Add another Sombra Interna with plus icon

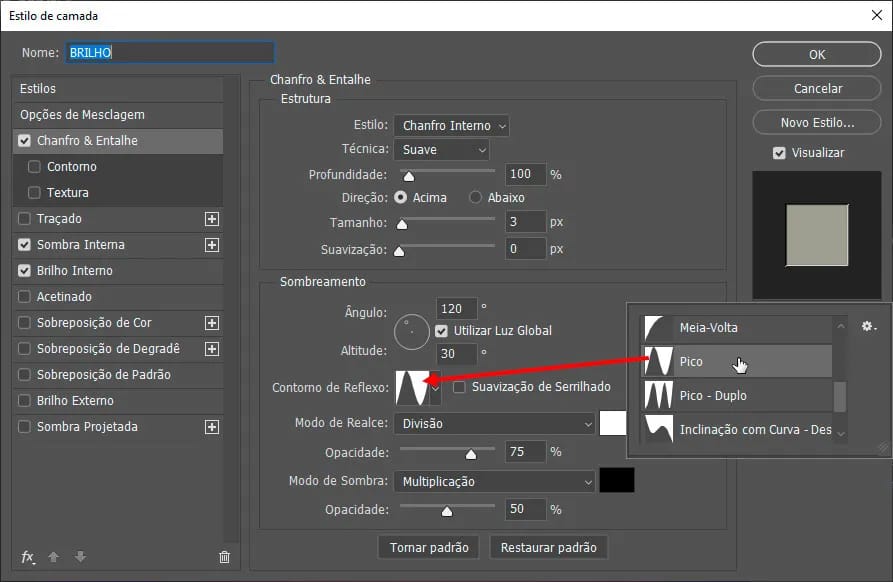212,245
